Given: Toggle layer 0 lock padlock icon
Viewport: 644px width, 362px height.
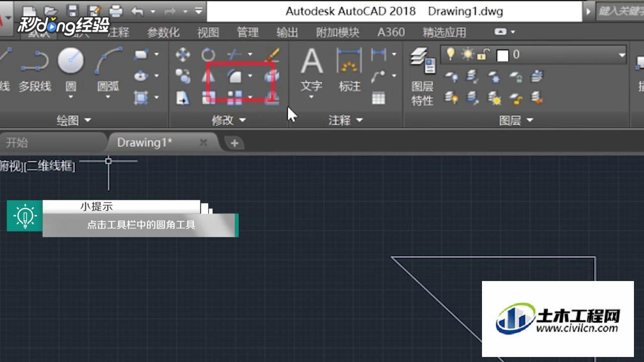Looking at the screenshot, I should [484, 54].
